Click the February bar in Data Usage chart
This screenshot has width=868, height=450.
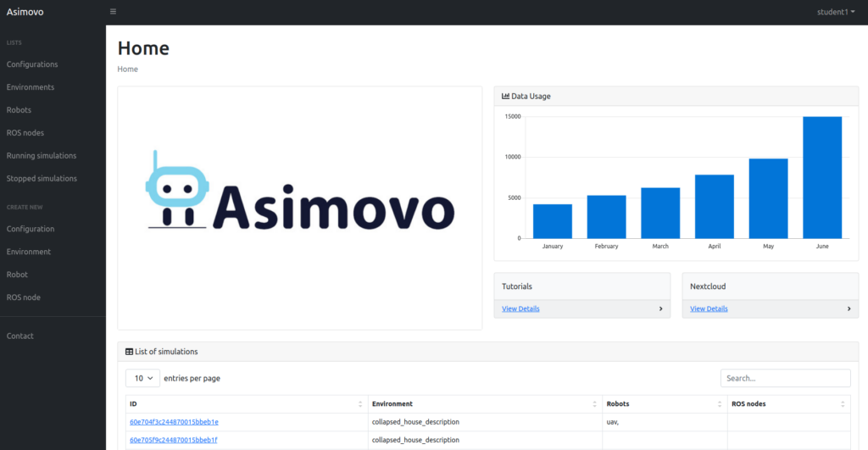[606, 217]
